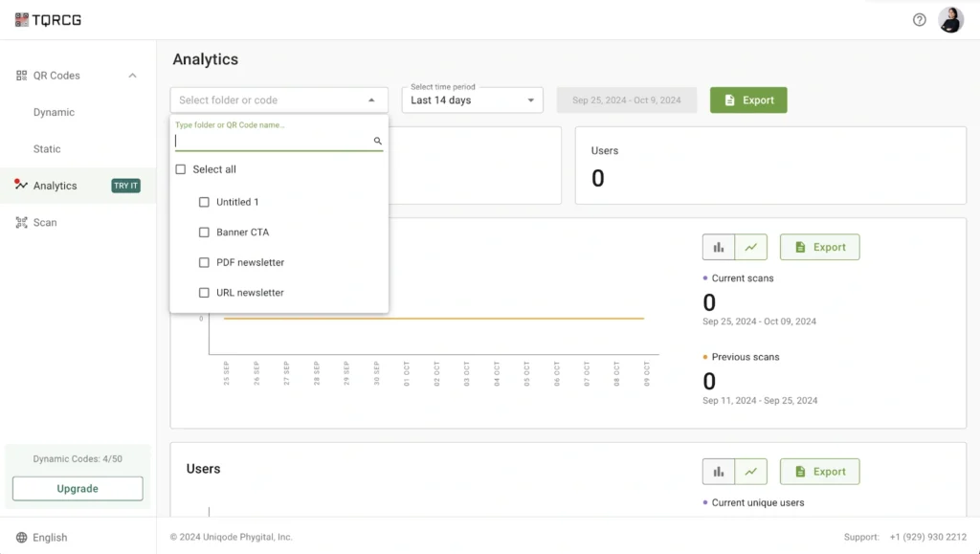
Task: Click the Upgrade button in sidebar
Action: [77, 488]
